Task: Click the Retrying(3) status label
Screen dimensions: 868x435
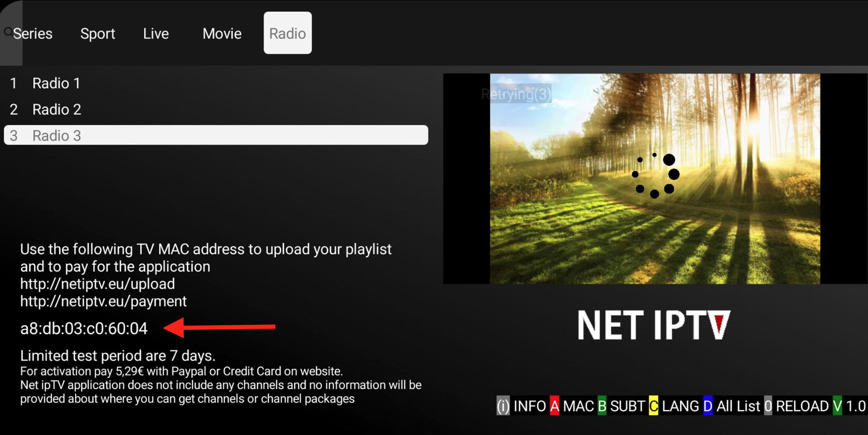Action: tap(516, 94)
